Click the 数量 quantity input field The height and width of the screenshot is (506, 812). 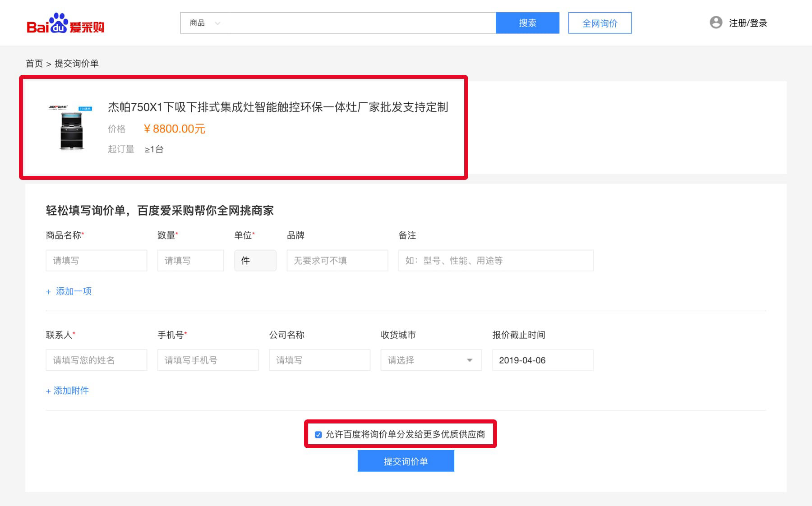[x=190, y=261]
